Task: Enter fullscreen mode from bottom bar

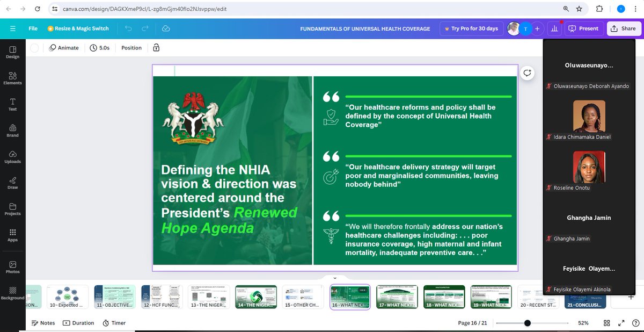Action: click(x=621, y=323)
